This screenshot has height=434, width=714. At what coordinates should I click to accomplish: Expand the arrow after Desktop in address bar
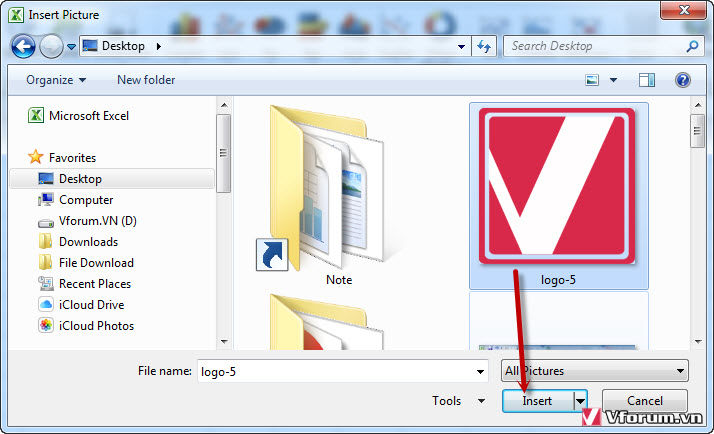click(158, 46)
